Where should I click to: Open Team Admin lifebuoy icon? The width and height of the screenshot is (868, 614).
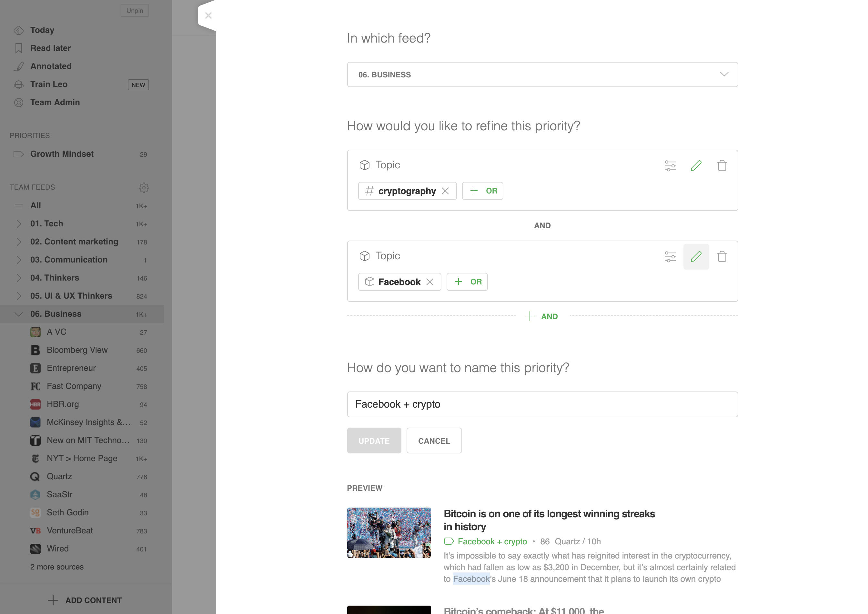18,103
